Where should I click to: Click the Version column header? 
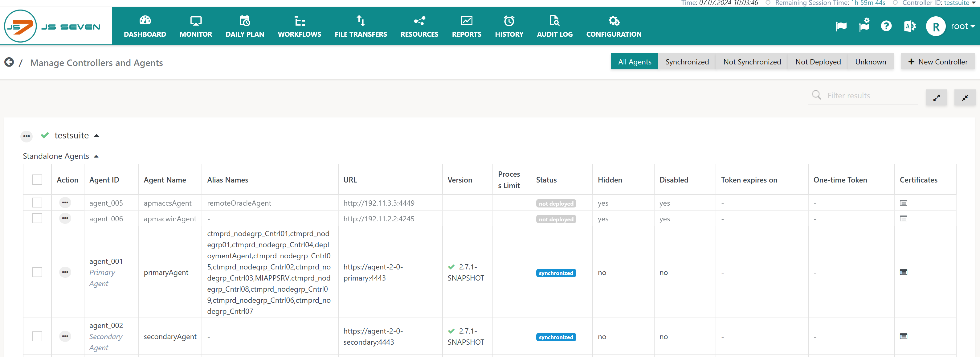coord(459,180)
